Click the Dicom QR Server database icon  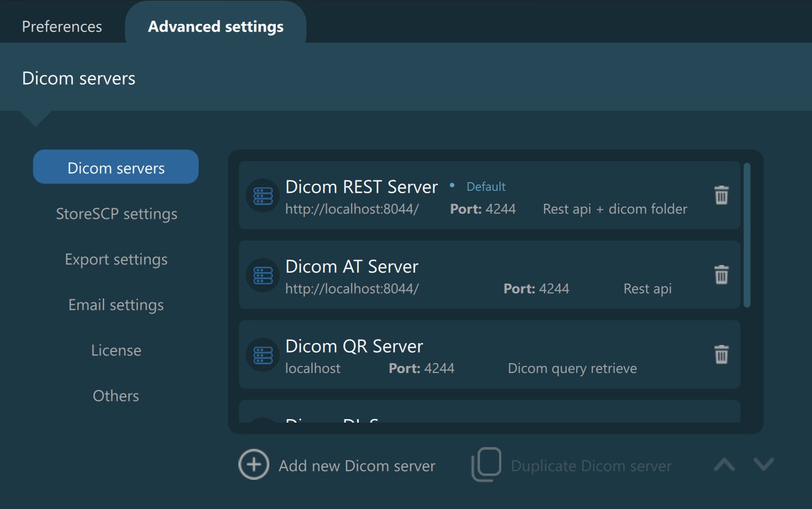[x=263, y=355]
